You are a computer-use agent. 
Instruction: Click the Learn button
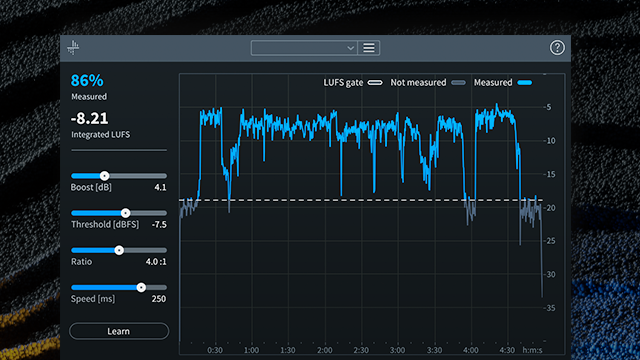[119, 331]
